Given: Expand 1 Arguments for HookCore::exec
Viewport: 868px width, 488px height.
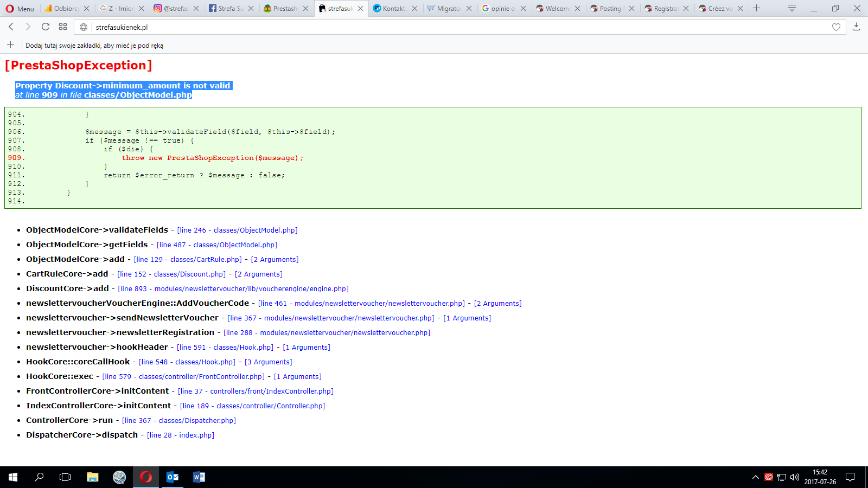Looking at the screenshot, I should (x=298, y=377).
